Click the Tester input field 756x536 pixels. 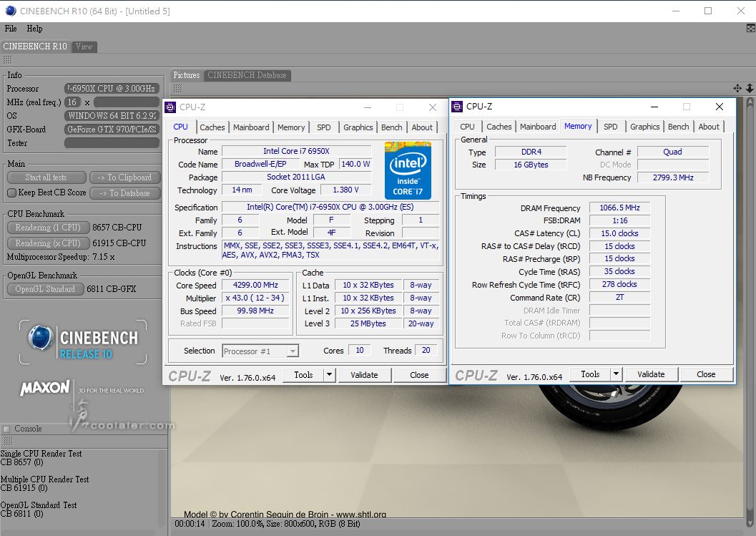coord(112,143)
